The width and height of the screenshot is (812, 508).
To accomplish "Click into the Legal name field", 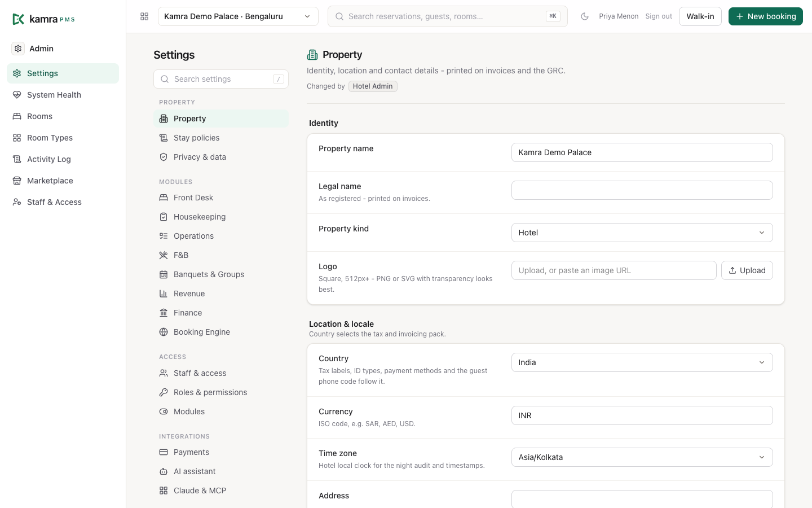I will 642,190.
